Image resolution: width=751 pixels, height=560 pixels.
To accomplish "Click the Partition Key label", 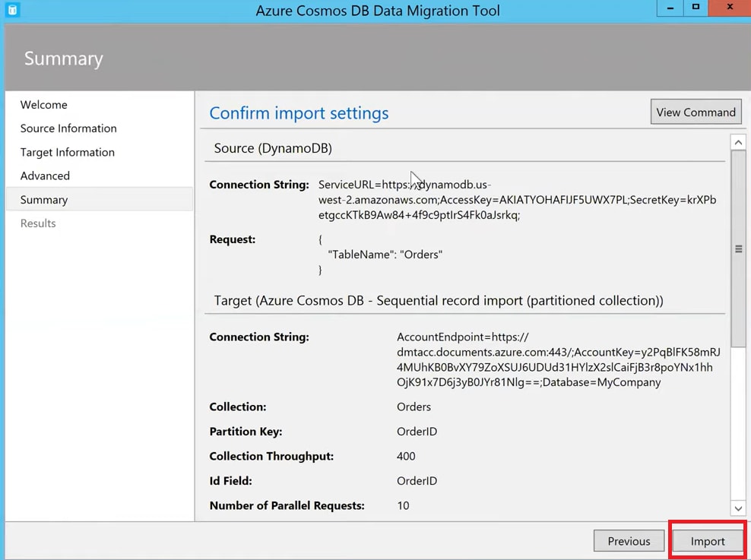I will 246,432.
